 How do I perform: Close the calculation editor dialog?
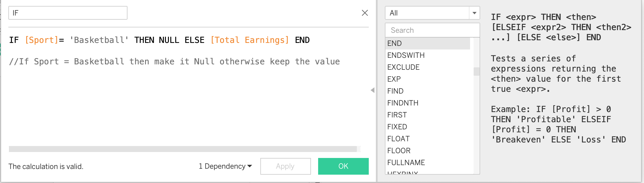coord(365,13)
